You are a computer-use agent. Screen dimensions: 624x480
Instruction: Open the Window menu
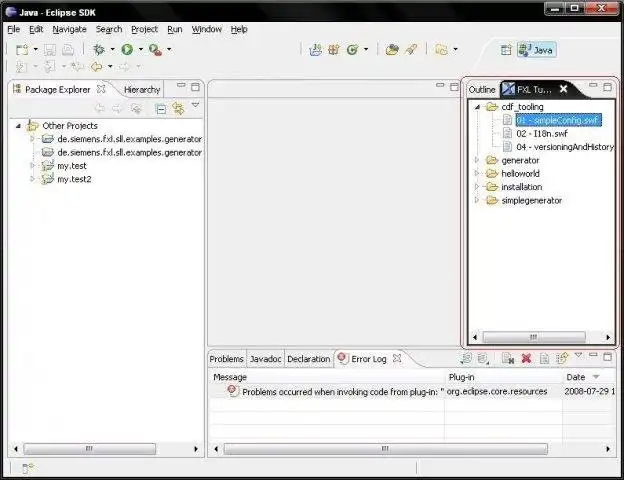point(207,29)
